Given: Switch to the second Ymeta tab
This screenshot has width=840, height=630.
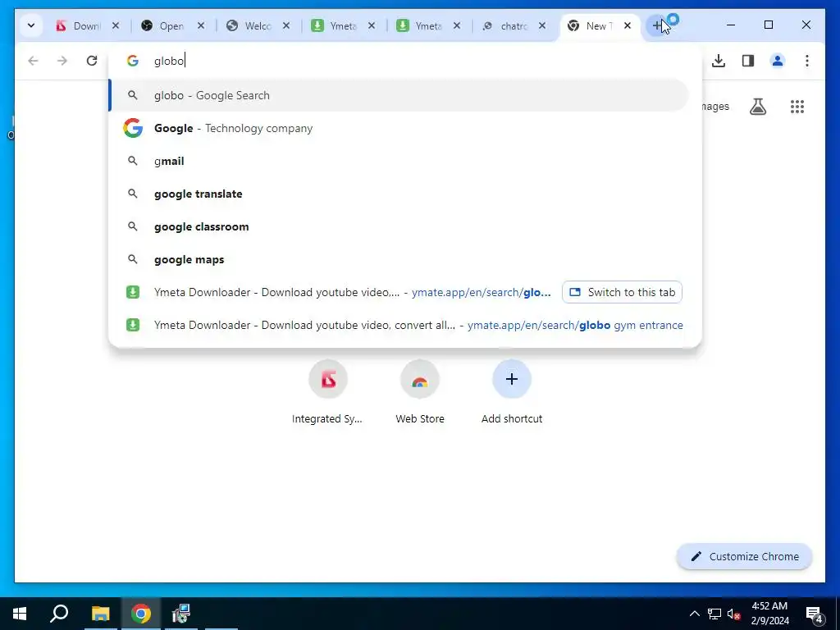Looking at the screenshot, I should (x=421, y=25).
